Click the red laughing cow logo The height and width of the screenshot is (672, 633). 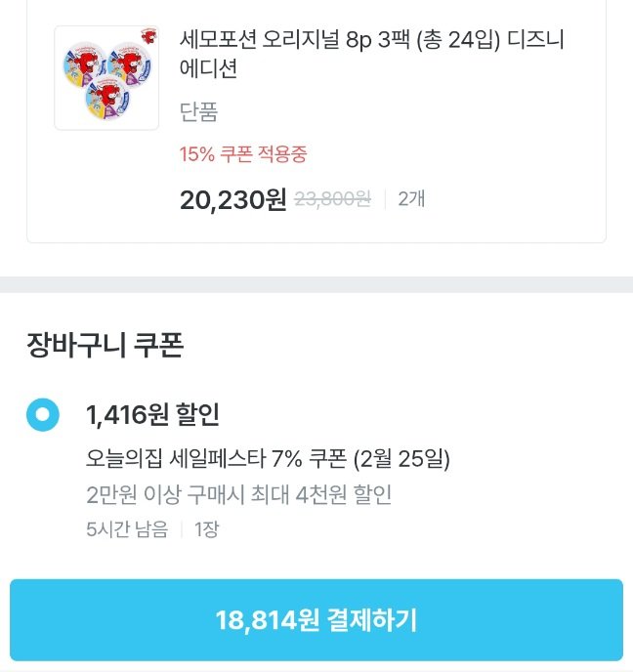(x=147, y=37)
